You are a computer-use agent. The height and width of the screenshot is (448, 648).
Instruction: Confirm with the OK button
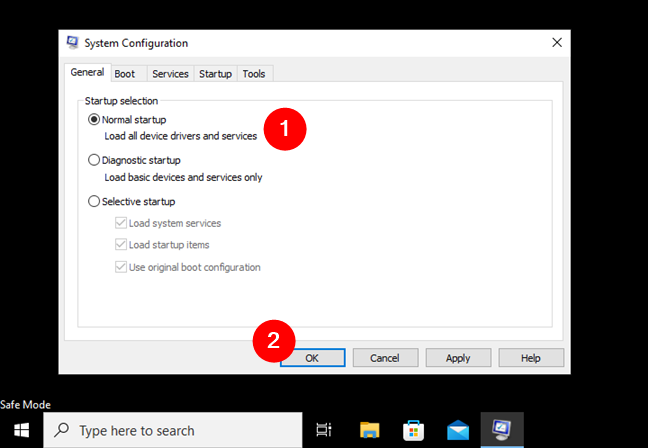pos(312,357)
